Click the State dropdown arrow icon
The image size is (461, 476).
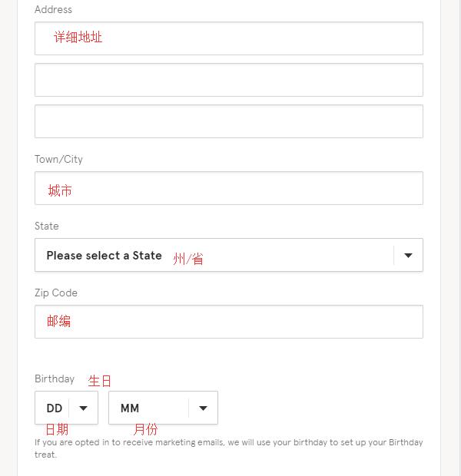tap(408, 256)
